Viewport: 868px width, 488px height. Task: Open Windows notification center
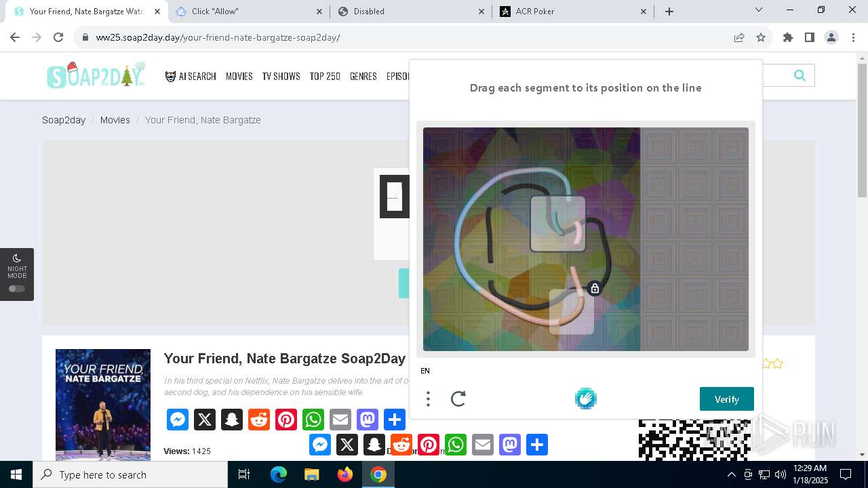846,474
